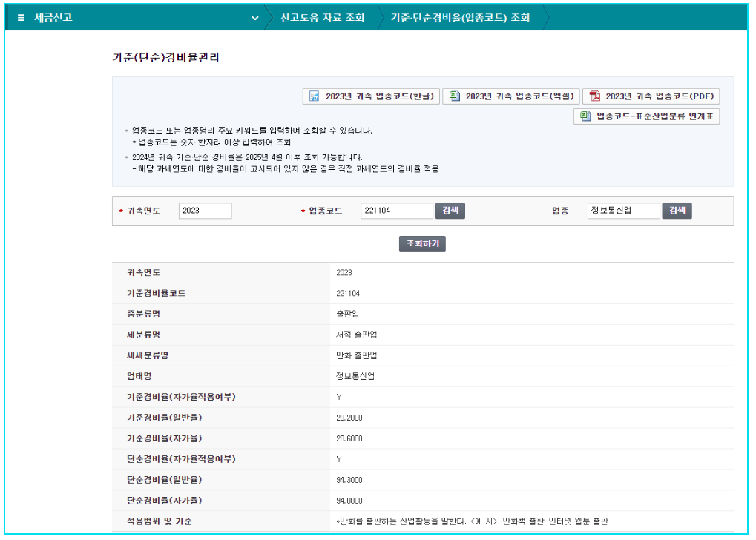756x540 pixels.
Task: Click the 검색 button next to 업종코드
Action: (452, 211)
